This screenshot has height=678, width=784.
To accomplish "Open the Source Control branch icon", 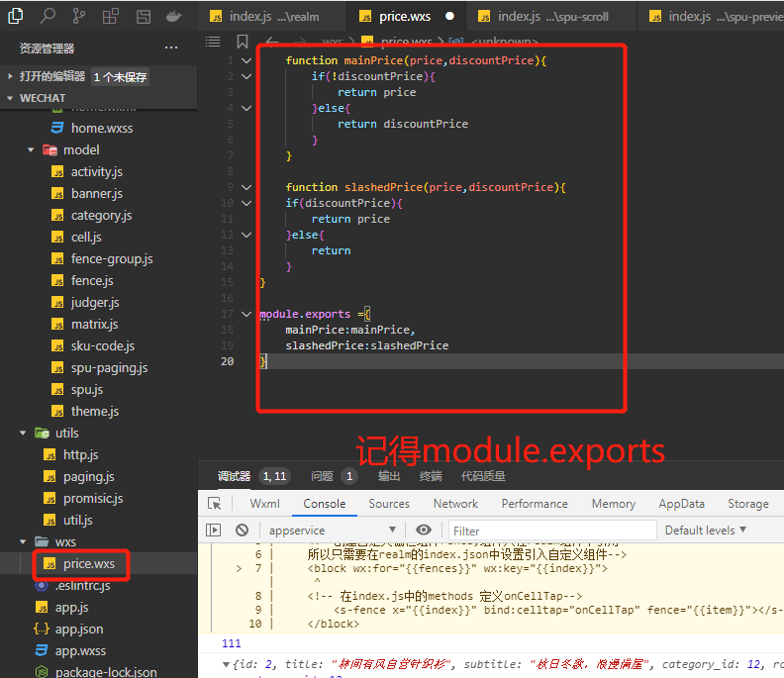I will (79, 16).
